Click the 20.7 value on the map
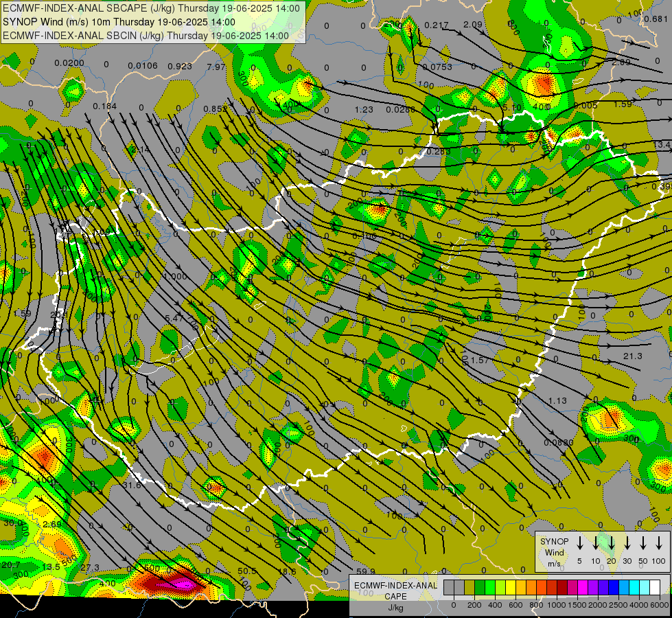This screenshot has height=618, width=672. (x=10, y=565)
